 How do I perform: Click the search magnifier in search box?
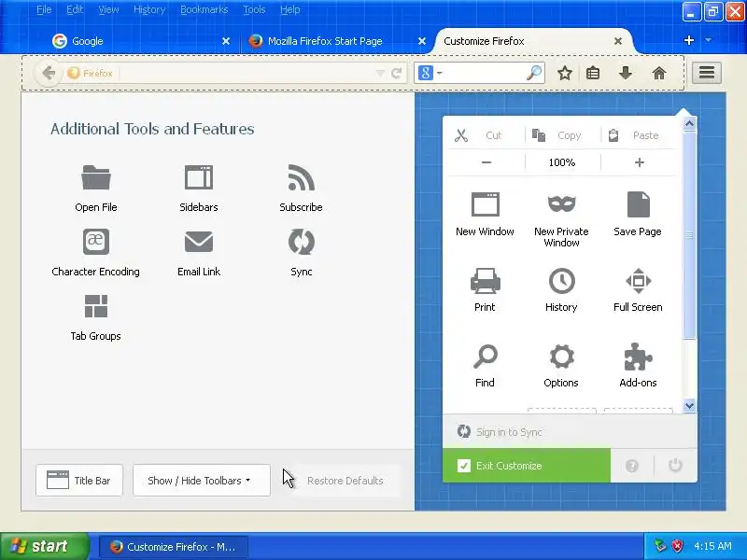[534, 73]
